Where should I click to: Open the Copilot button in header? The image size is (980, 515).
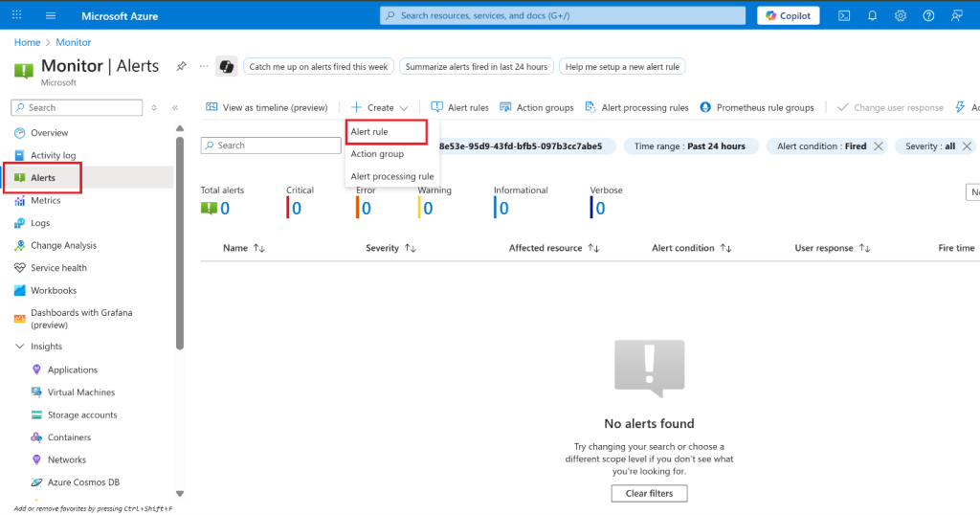tap(789, 15)
